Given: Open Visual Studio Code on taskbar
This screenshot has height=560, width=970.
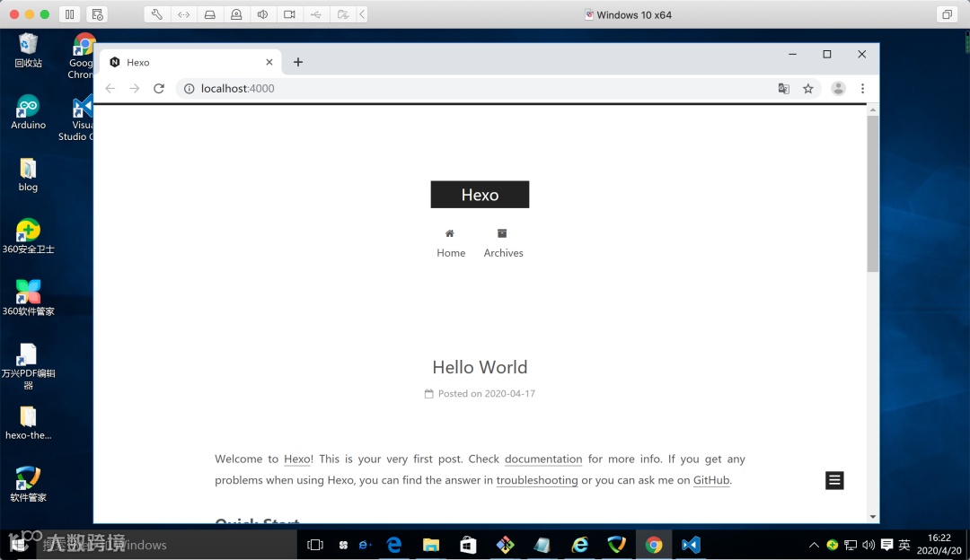Looking at the screenshot, I should (691, 545).
